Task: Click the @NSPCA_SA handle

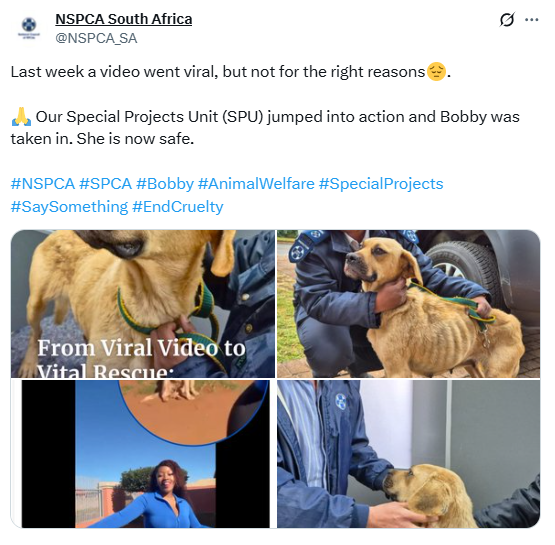Action: [96, 38]
